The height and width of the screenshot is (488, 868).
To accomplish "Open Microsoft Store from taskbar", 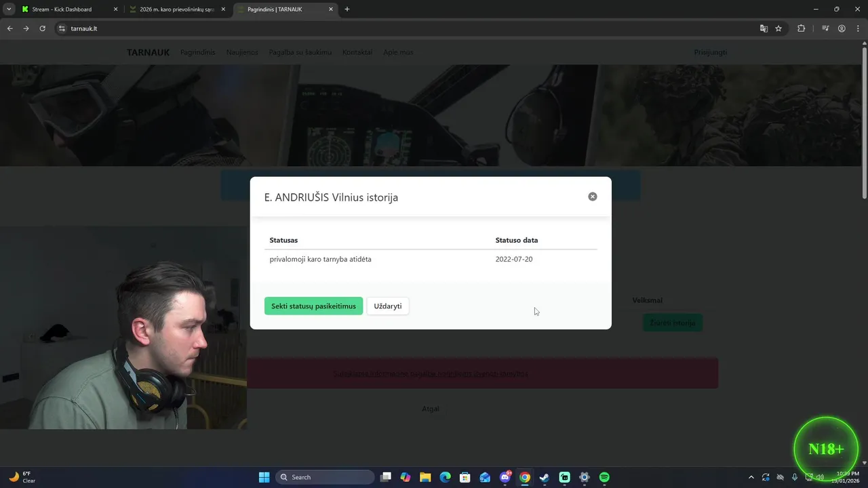I will click(465, 477).
